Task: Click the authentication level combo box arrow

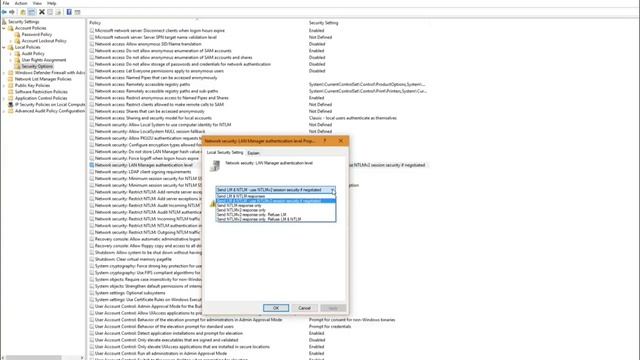Action: [333, 190]
